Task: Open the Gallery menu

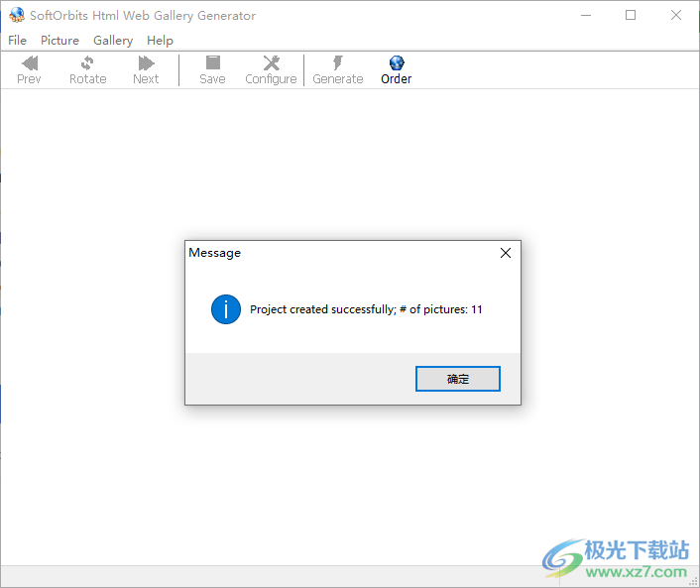Action: (x=113, y=41)
